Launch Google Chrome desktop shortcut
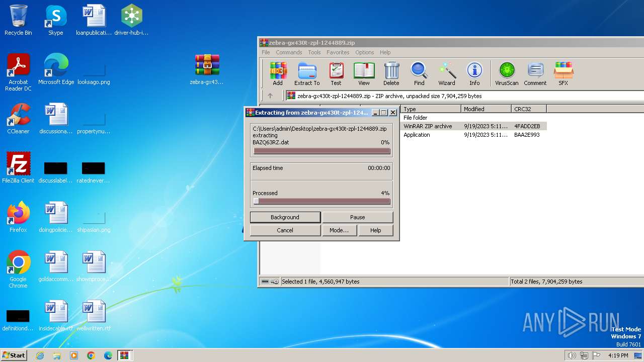Screen dimensions: 644x362 (18, 269)
